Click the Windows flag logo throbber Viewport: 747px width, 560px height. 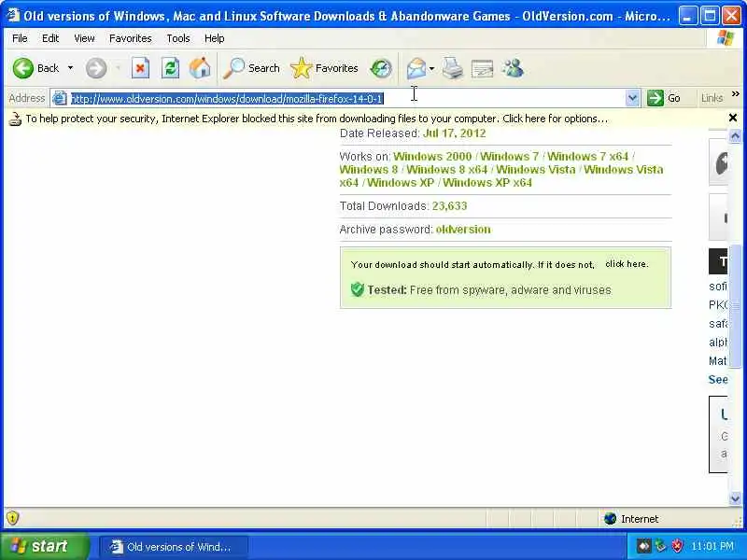click(726, 37)
